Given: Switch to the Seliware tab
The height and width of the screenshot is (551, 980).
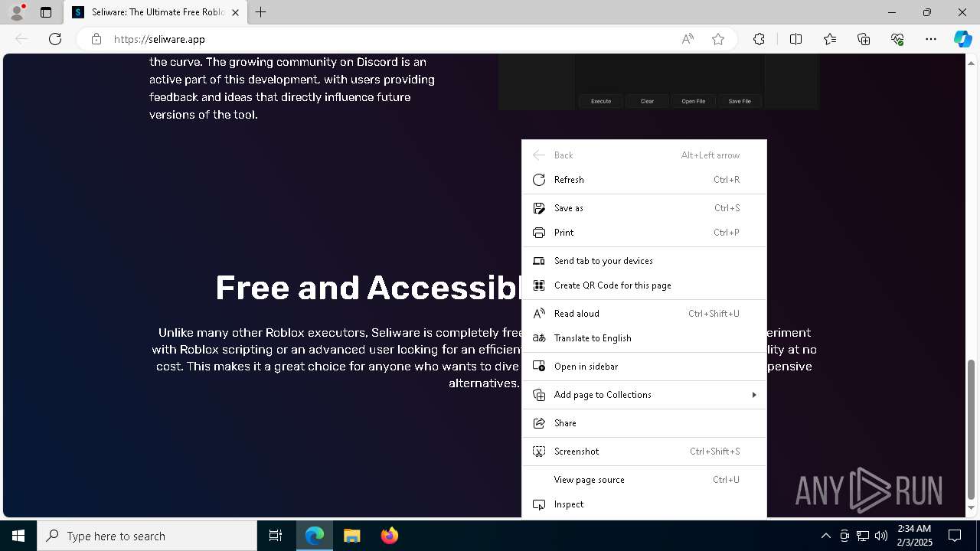Looking at the screenshot, I should click(x=155, y=12).
